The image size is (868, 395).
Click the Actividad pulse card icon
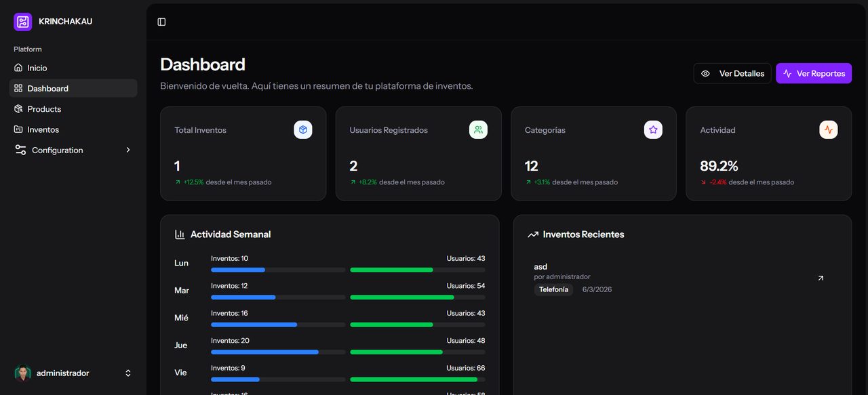829,130
